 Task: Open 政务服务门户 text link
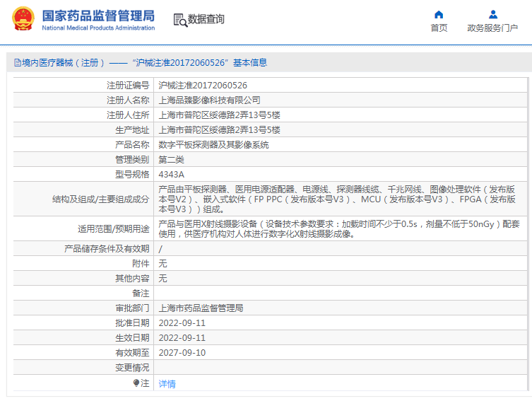(x=492, y=28)
